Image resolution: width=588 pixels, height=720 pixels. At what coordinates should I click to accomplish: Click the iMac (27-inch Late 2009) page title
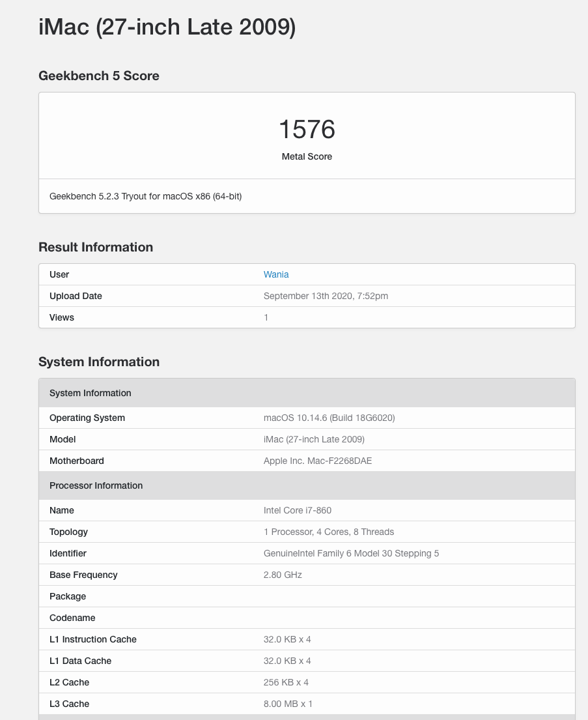[167, 27]
